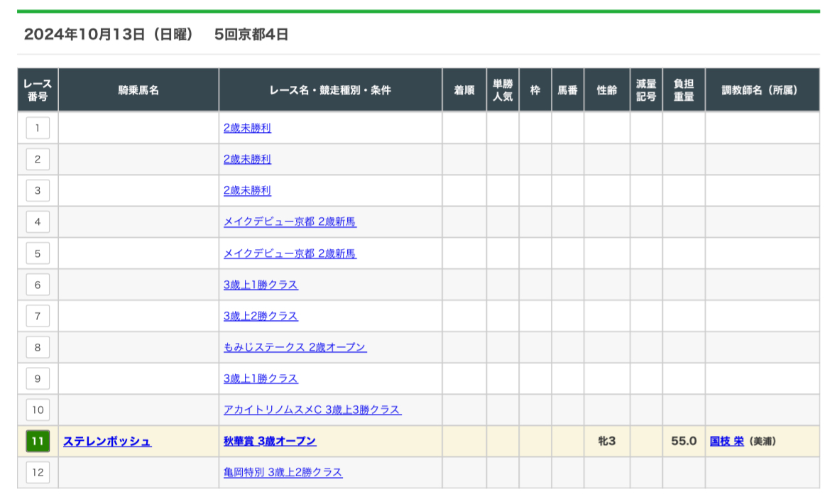Viewport: 837px width, 504px height.
Task: Click the アカイトリノムスメC 3歳上3勝クラス link
Action: coord(312,410)
